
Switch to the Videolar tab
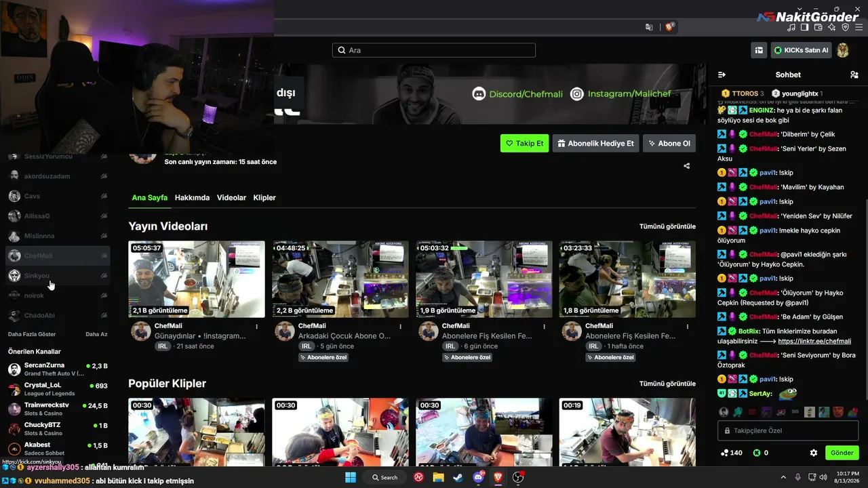pyautogui.click(x=231, y=198)
